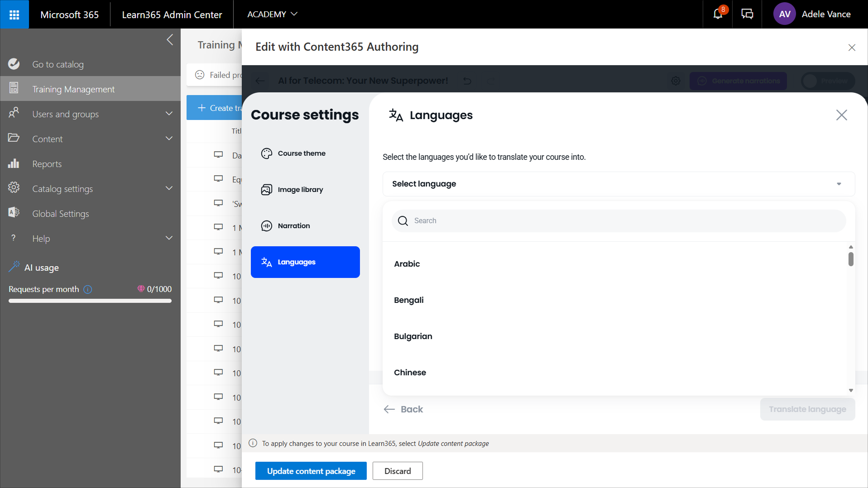Close the Languages settings panel
Image resolution: width=868 pixels, height=488 pixels.
(x=841, y=115)
